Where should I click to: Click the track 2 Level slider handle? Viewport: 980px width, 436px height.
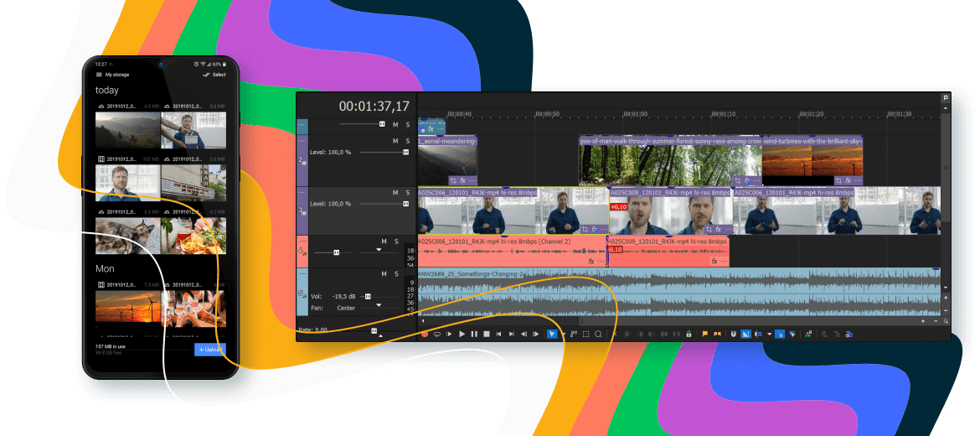point(405,152)
